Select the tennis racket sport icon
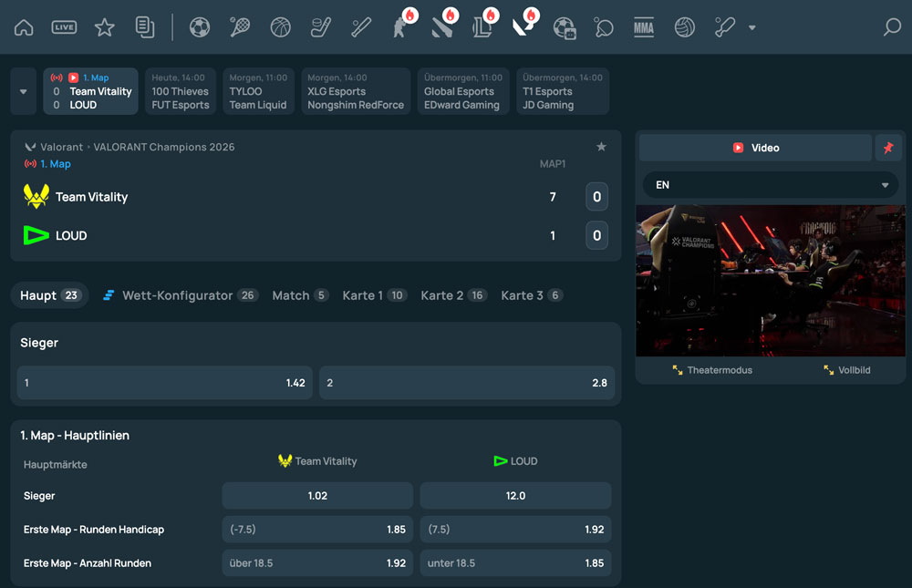The image size is (912, 588). (240, 27)
